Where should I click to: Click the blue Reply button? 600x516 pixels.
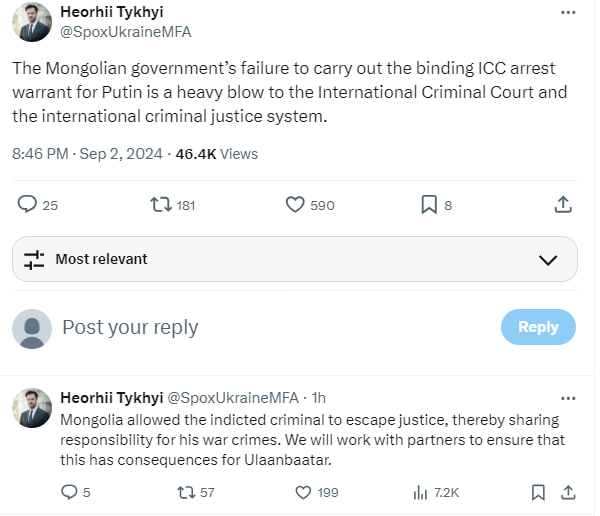[x=538, y=327]
